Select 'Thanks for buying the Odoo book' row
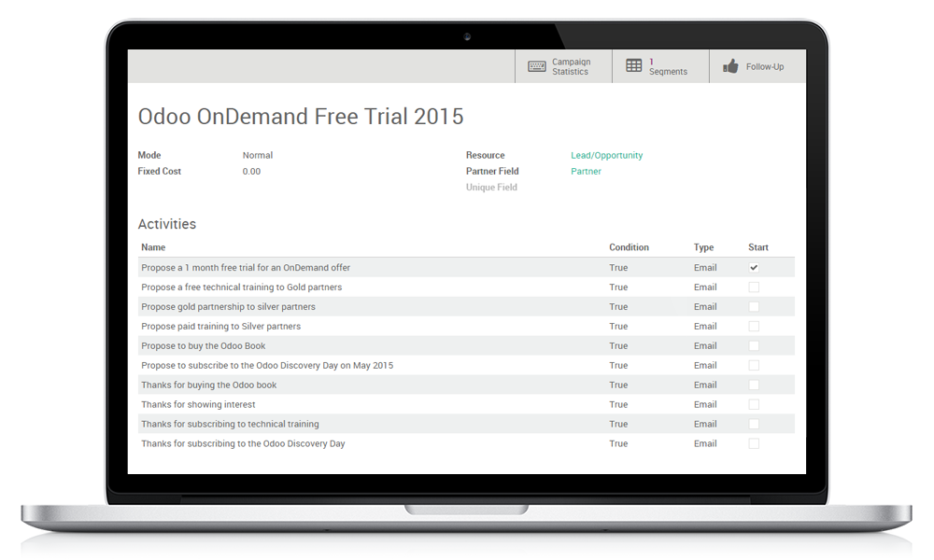 pyautogui.click(x=466, y=385)
